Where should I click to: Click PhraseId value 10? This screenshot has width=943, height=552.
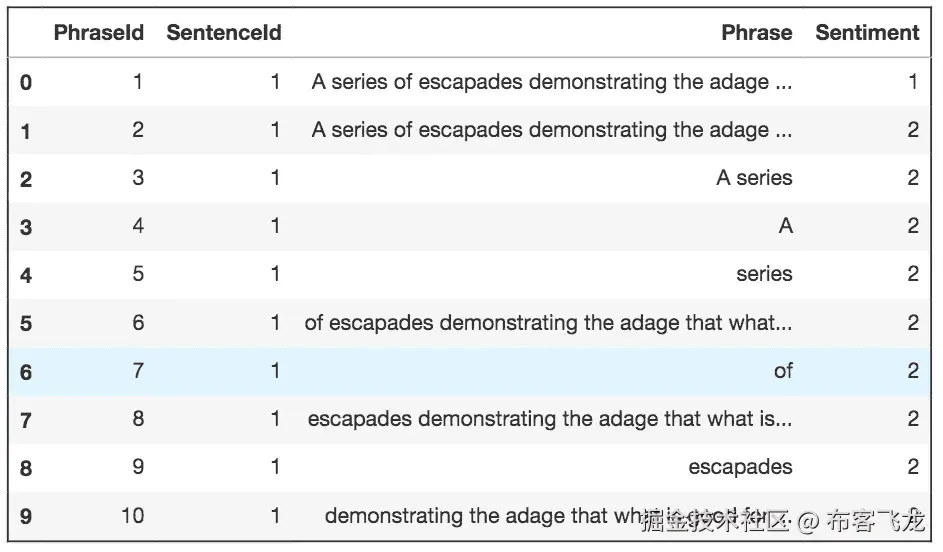click(132, 516)
